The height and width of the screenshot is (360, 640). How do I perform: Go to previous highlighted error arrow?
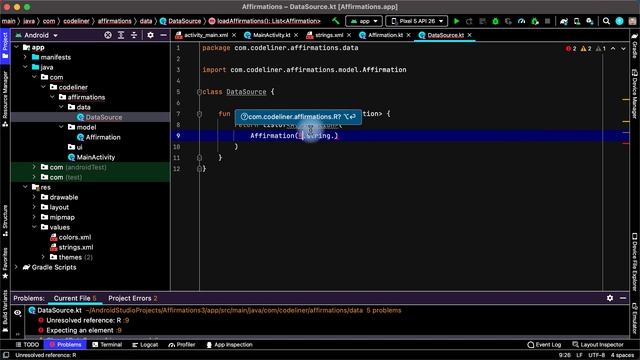coord(613,49)
